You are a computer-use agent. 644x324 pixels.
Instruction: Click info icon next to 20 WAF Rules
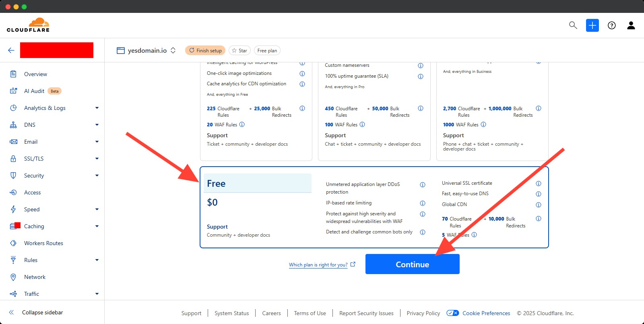coord(242,124)
